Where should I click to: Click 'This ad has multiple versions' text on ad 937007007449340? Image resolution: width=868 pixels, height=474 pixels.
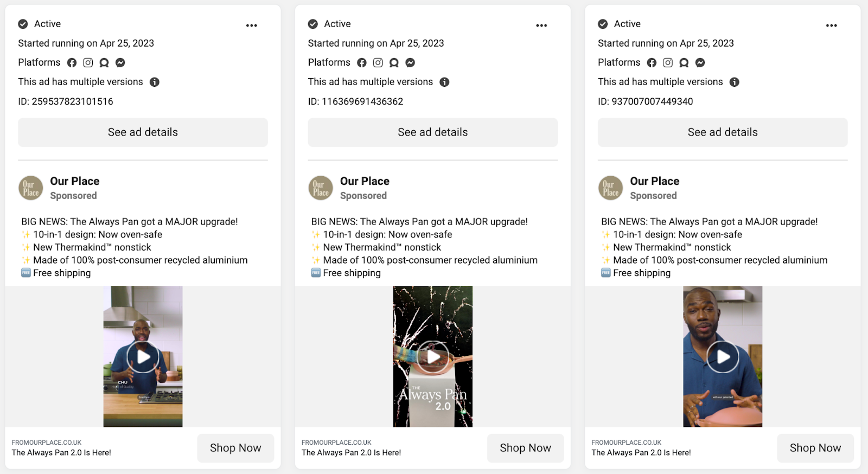[661, 82]
